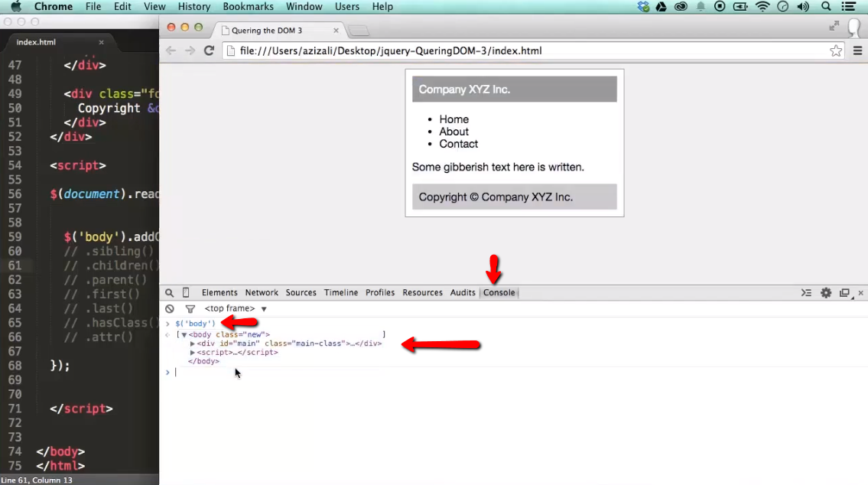
Task: Click the DevTools inspect element magnifier
Action: (169, 293)
